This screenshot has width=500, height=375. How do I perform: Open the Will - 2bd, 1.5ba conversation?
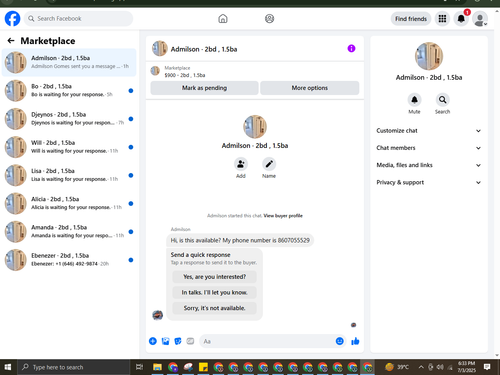pyautogui.click(x=69, y=147)
